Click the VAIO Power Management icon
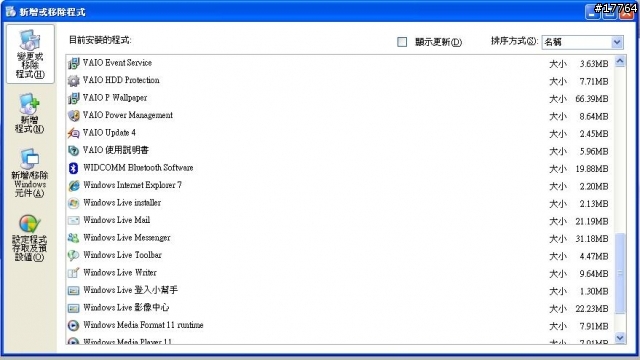The image size is (640, 360). [73, 116]
